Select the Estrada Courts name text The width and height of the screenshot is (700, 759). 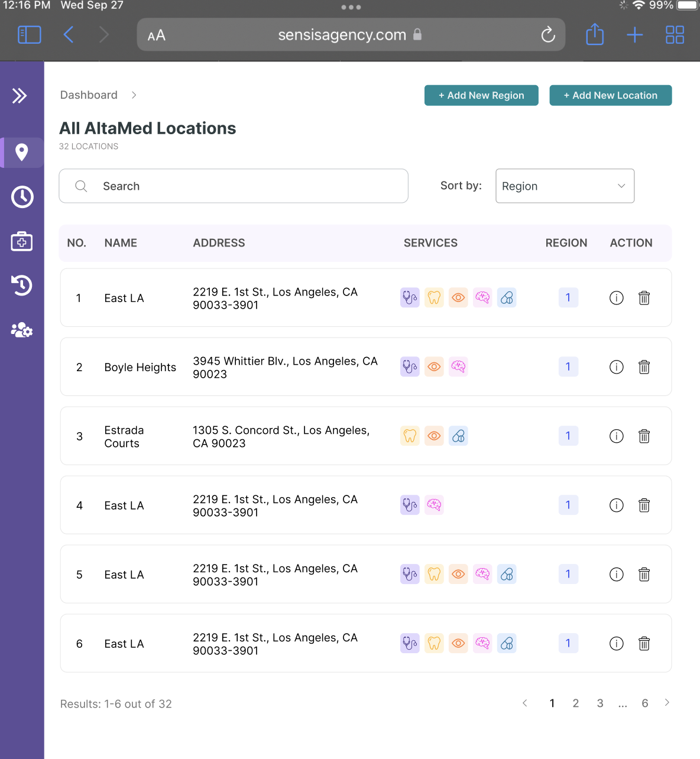(x=124, y=437)
